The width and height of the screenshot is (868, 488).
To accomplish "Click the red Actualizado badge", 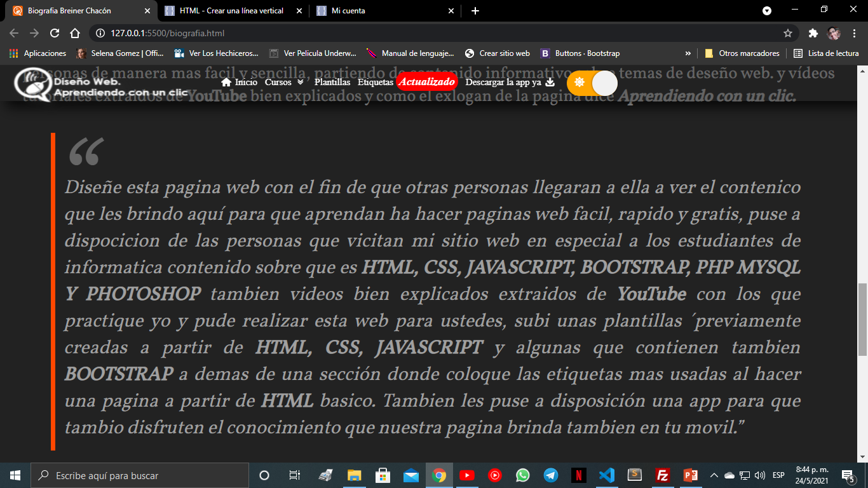I will (x=426, y=82).
